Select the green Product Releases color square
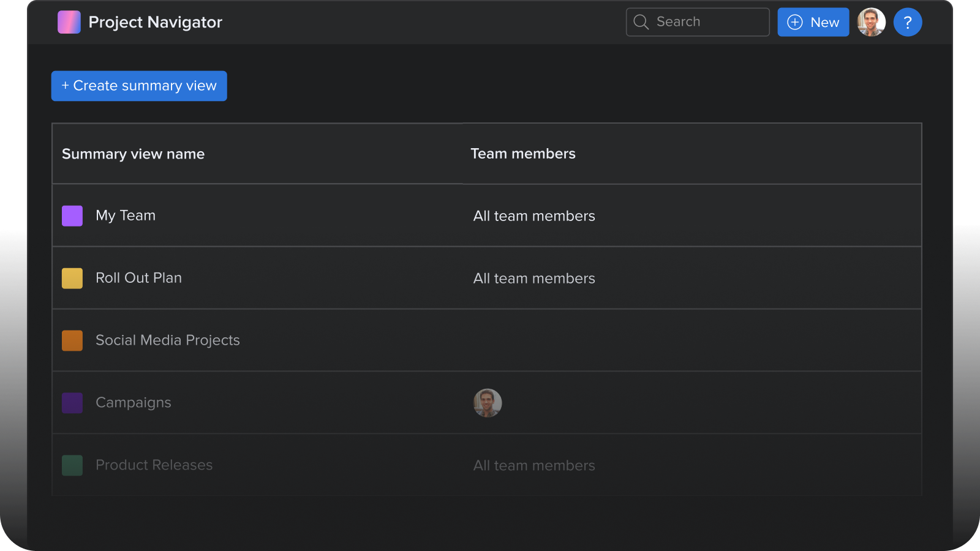Screen dimensions: 980x551 click(x=72, y=466)
